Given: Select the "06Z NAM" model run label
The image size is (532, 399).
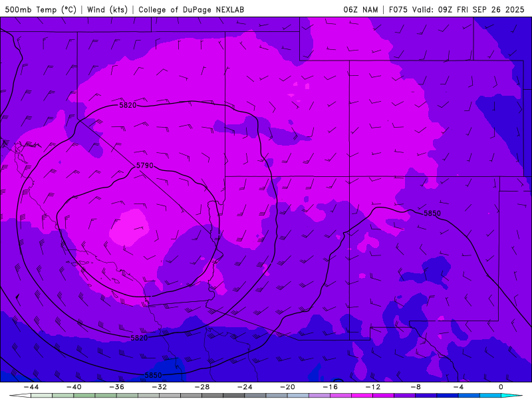Looking at the screenshot, I should point(360,9).
